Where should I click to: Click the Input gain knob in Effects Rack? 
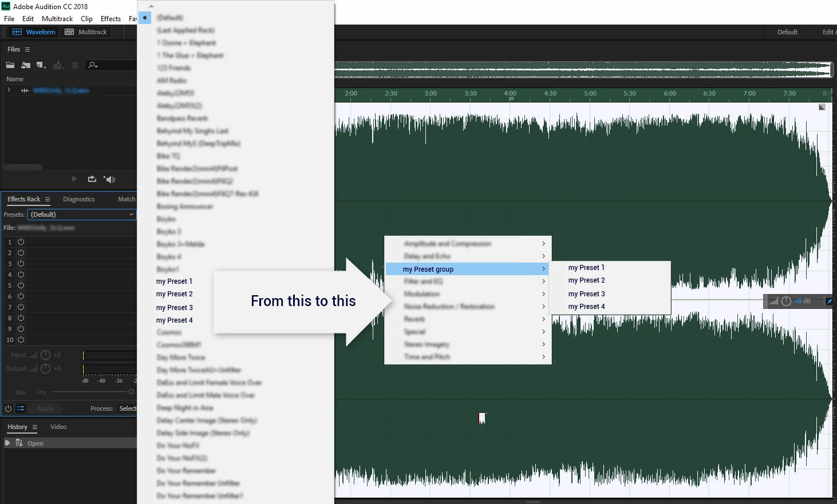coord(46,355)
